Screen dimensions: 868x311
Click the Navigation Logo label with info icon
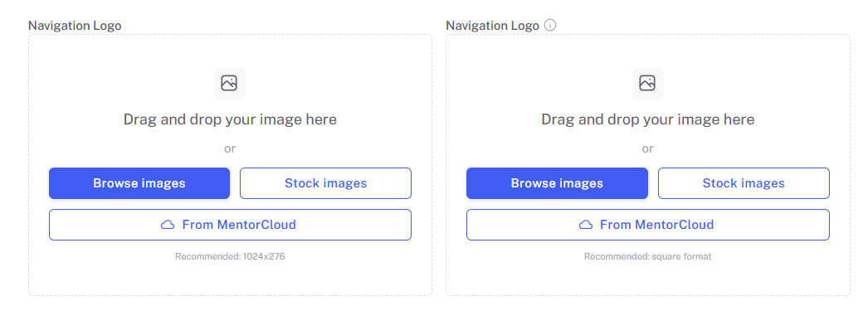pyautogui.click(x=492, y=26)
